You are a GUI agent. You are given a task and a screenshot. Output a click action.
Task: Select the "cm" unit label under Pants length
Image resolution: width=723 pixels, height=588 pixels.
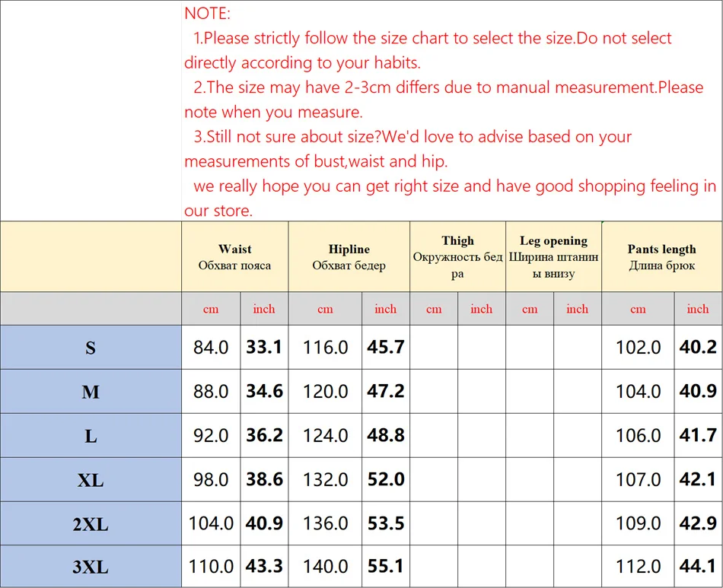639,309
